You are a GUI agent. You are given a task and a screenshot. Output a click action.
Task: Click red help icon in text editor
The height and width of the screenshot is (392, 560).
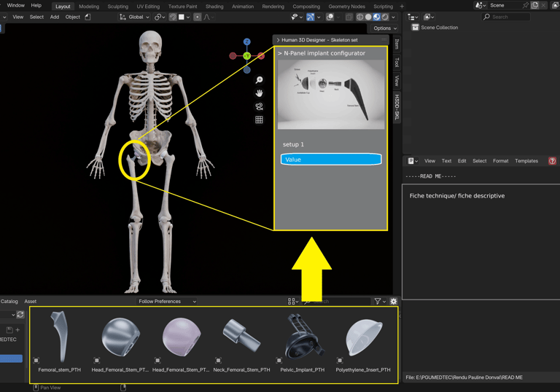(552, 161)
